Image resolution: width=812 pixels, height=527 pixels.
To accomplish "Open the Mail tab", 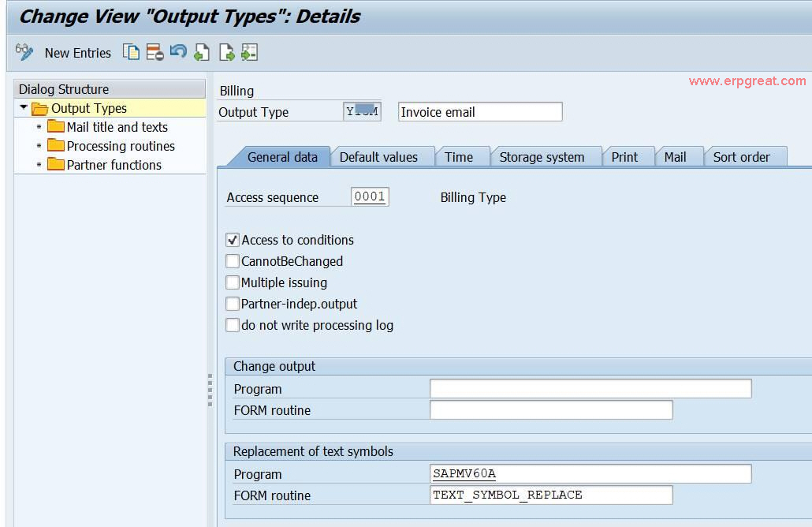I will pos(676,157).
